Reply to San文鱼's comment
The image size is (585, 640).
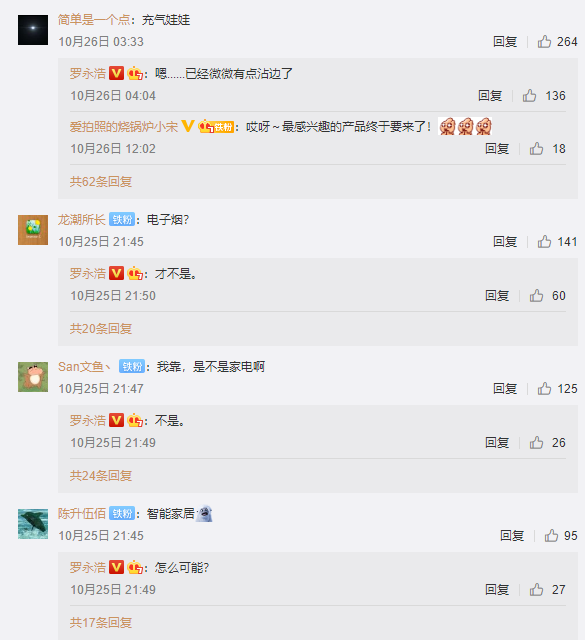click(x=505, y=389)
